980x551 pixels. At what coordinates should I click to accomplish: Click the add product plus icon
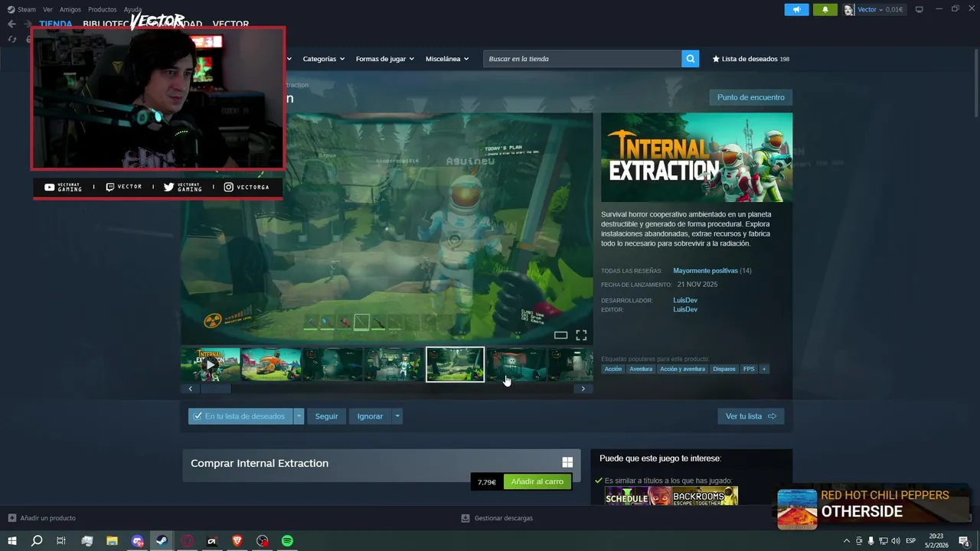pyautogui.click(x=11, y=518)
